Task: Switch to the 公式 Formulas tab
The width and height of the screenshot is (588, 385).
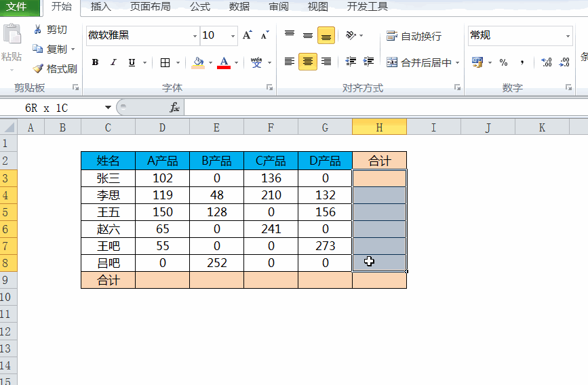Action: [200, 7]
